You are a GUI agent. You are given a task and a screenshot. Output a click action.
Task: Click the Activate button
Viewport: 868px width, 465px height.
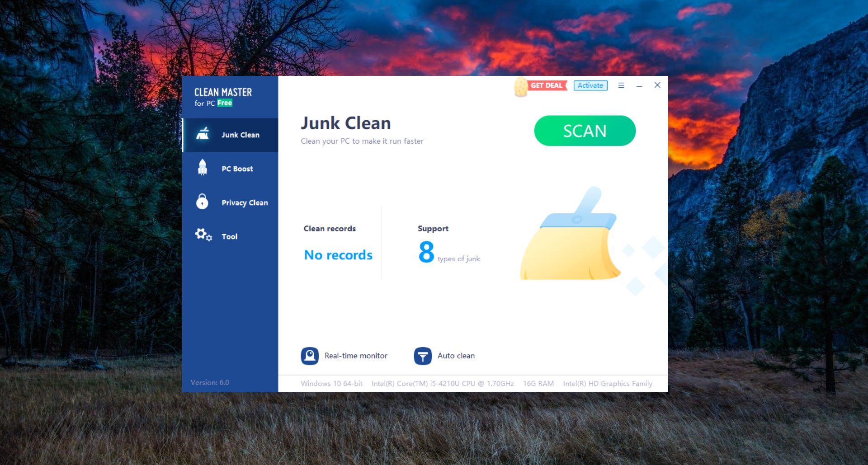[x=590, y=85]
